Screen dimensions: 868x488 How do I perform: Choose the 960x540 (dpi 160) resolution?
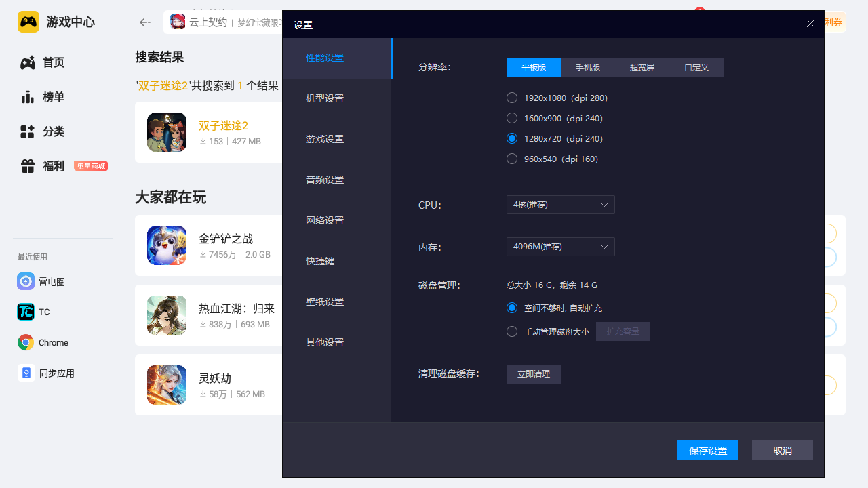click(512, 159)
